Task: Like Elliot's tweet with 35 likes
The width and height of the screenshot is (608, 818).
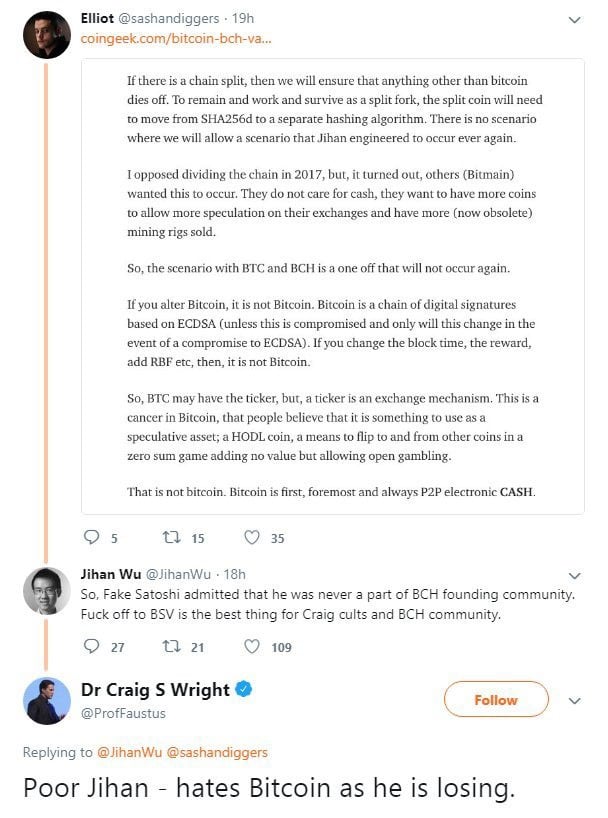Action: [252, 537]
